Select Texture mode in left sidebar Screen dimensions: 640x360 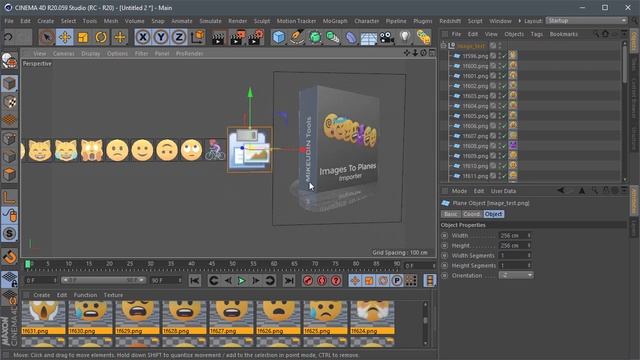click(9, 102)
